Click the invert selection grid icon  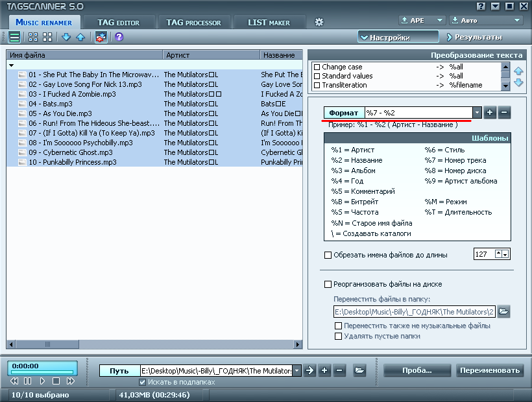click(47, 37)
